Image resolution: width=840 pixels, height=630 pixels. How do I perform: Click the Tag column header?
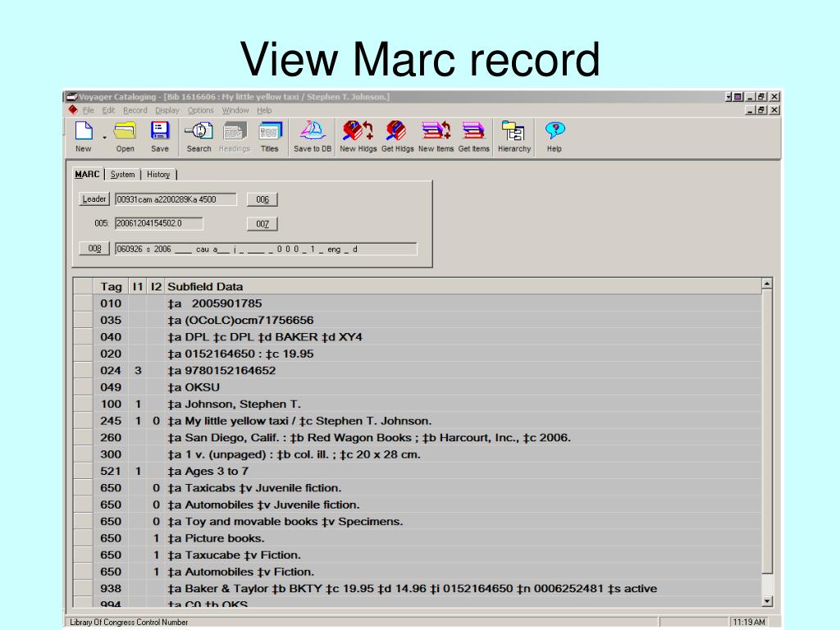click(x=111, y=286)
